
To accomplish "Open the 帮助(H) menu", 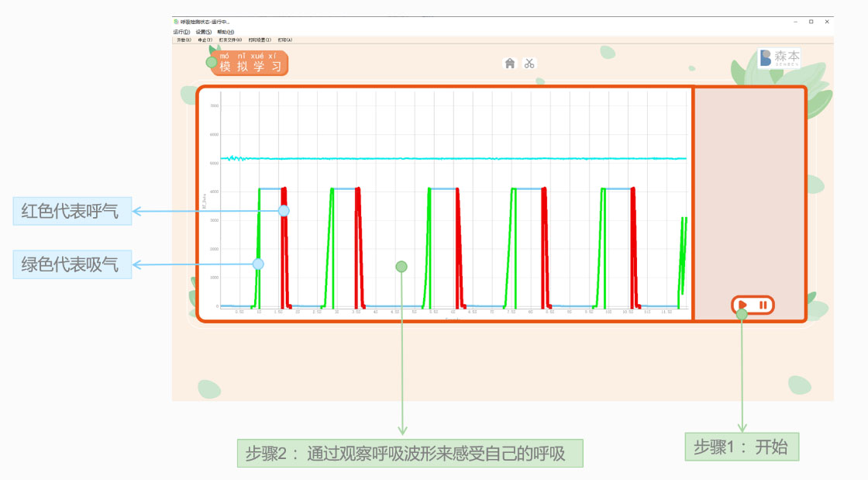I will pos(226,32).
